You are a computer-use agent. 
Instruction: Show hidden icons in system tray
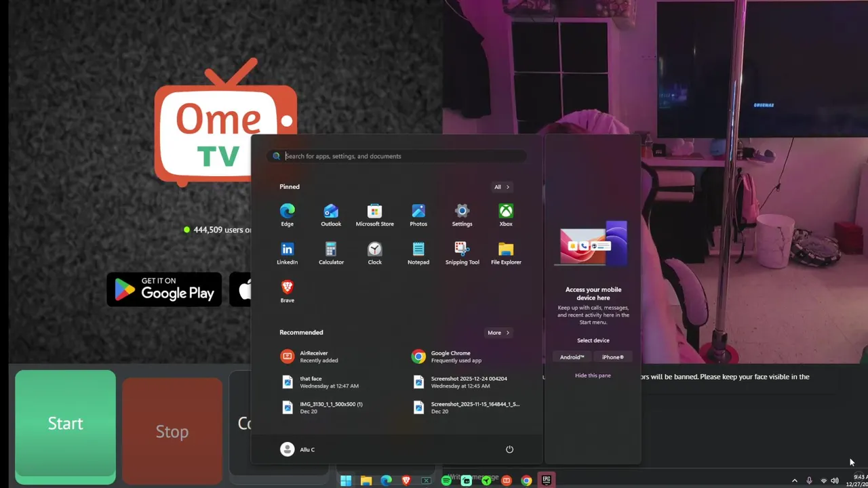(x=794, y=481)
